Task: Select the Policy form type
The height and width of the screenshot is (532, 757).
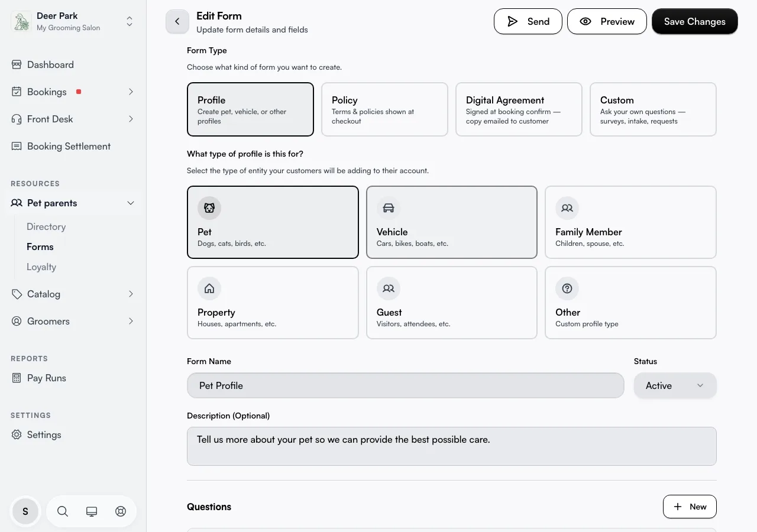Action: pos(384,109)
